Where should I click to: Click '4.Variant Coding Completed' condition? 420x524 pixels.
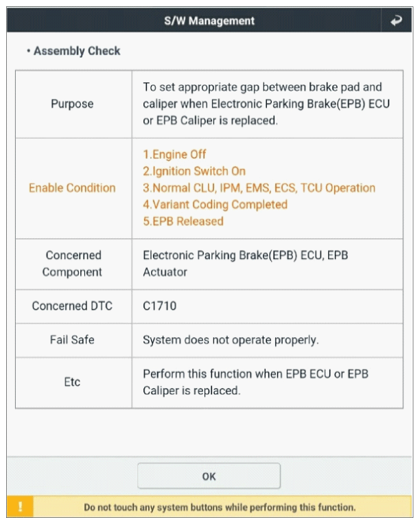(215, 205)
